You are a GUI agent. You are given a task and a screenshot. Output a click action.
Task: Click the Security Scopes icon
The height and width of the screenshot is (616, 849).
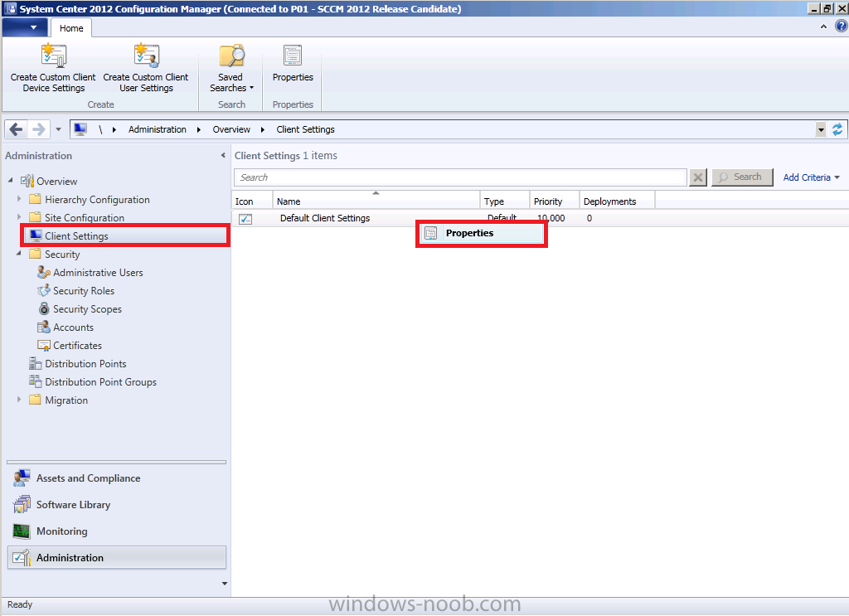tap(44, 308)
